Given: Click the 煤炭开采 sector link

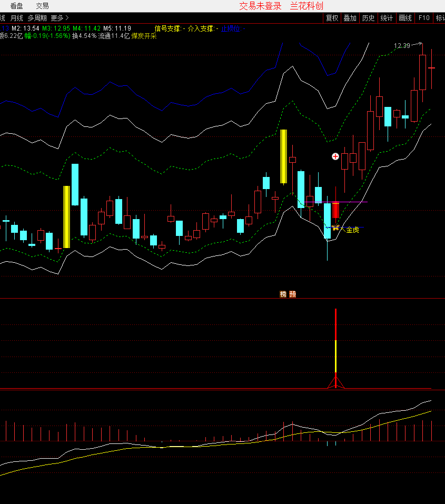Looking at the screenshot, I should pyautogui.click(x=144, y=36).
